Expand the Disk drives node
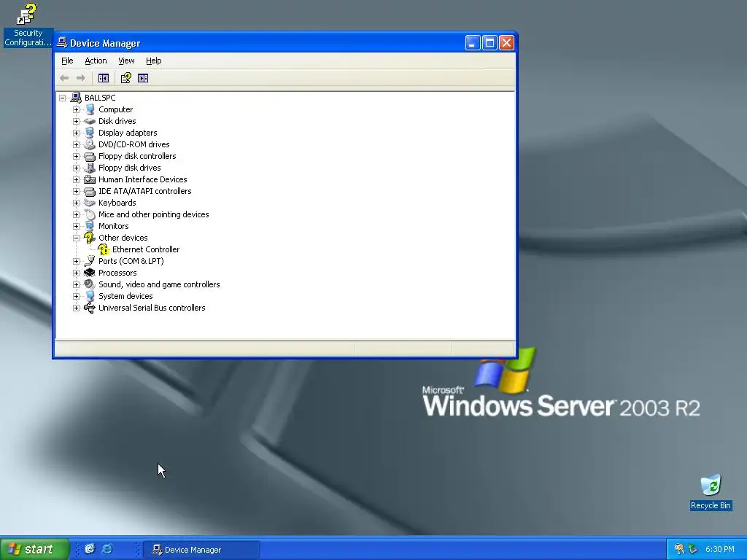This screenshot has width=747, height=560. tap(76, 122)
